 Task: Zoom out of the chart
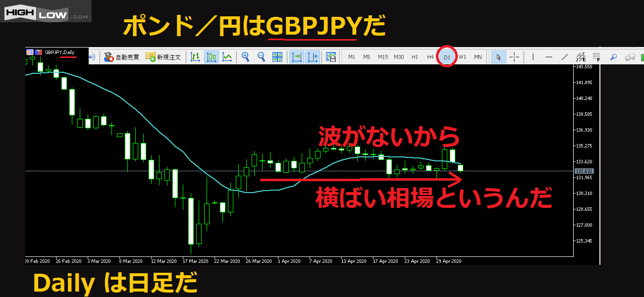[261, 57]
